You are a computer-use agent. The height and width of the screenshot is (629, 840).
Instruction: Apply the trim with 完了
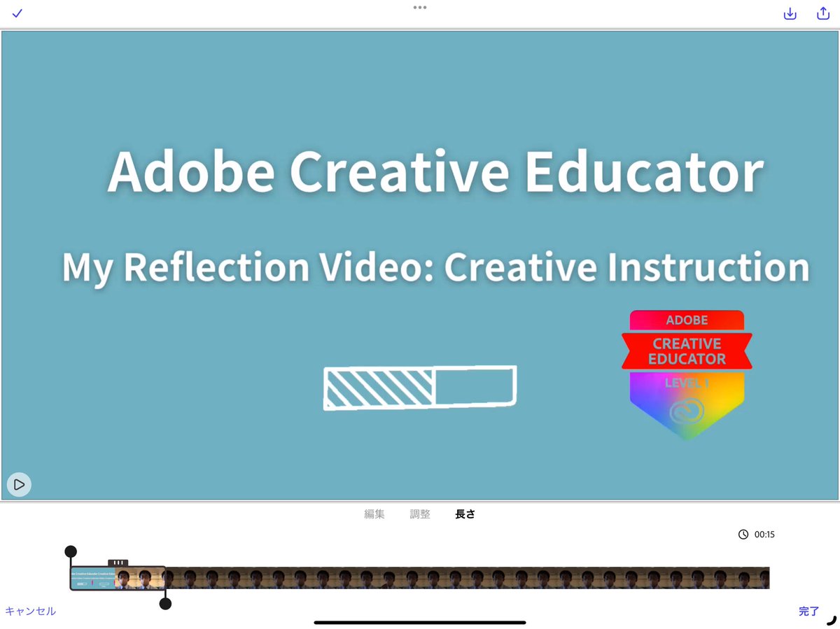808,610
